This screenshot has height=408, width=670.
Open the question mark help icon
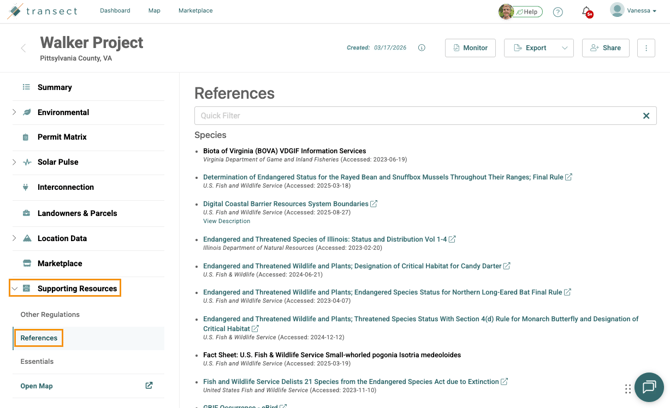click(x=558, y=12)
